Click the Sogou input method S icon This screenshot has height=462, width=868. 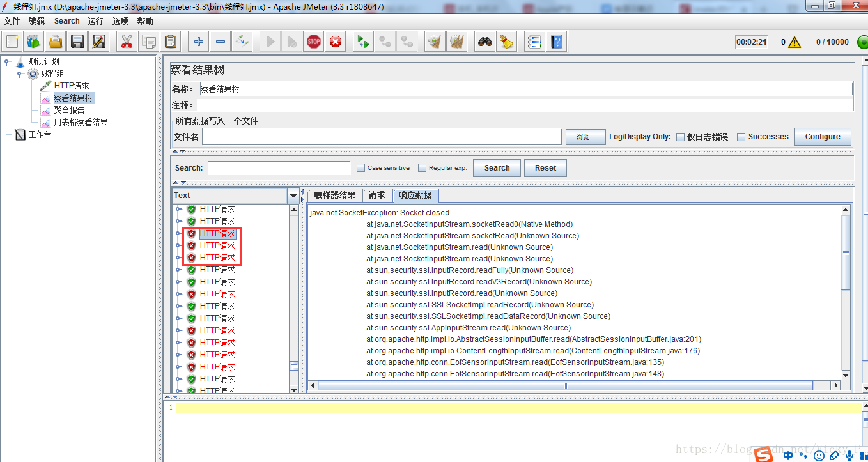click(763, 455)
